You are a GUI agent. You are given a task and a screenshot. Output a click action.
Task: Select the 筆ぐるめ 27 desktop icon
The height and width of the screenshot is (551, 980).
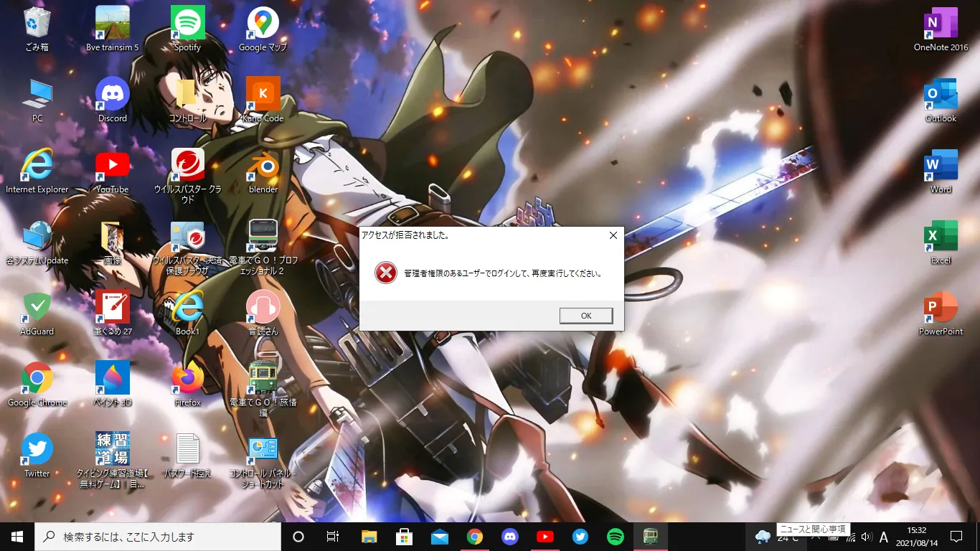coord(113,314)
